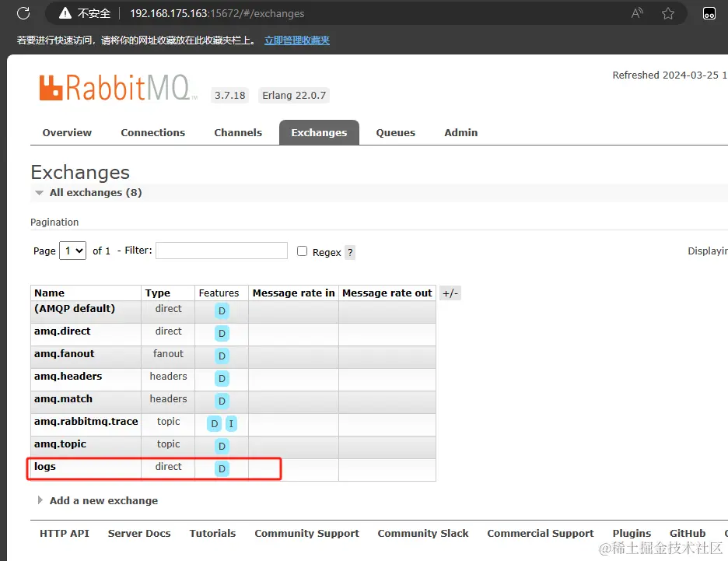Enable the Regex checkbox

pyautogui.click(x=303, y=251)
